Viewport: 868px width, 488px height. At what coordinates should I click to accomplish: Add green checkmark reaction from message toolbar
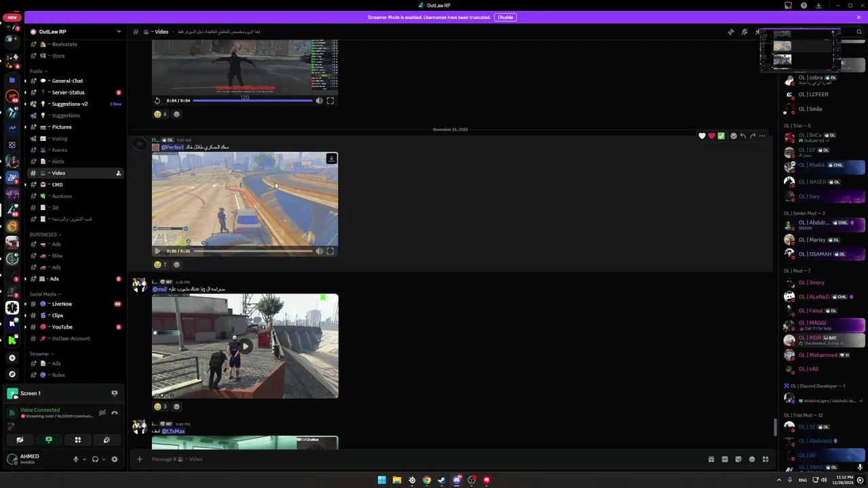721,136
